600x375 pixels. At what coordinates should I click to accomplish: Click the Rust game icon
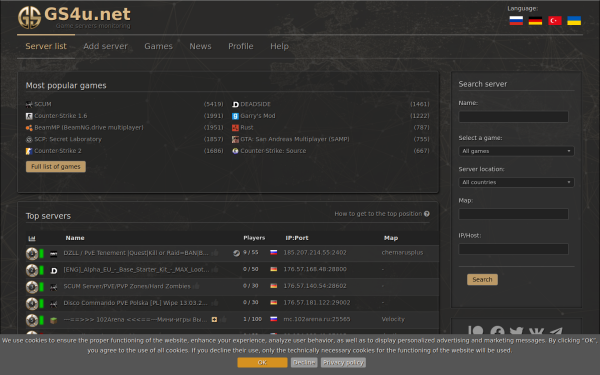point(235,128)
